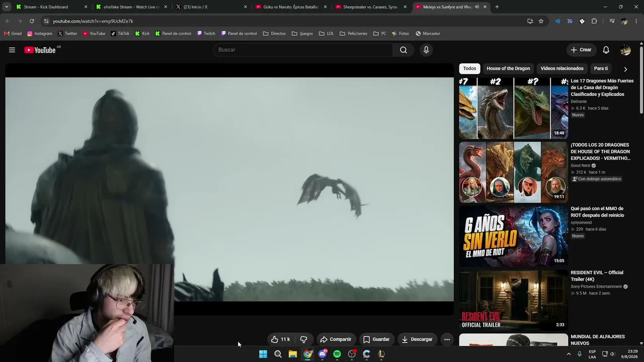The width and height of the screenshot is (644, 362).
Task: Switch to the Sheepstealer vs. Caraxes tab
Action: (370, 7)
